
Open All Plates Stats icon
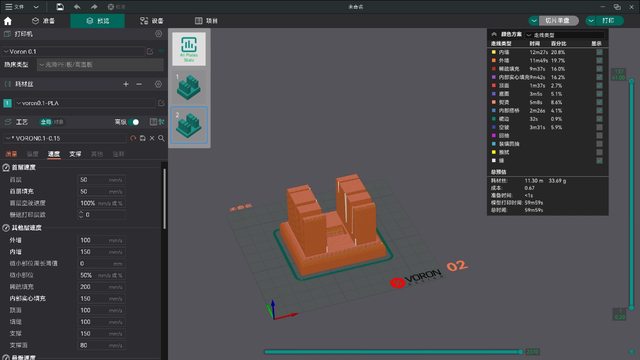(x=189, y=49)
